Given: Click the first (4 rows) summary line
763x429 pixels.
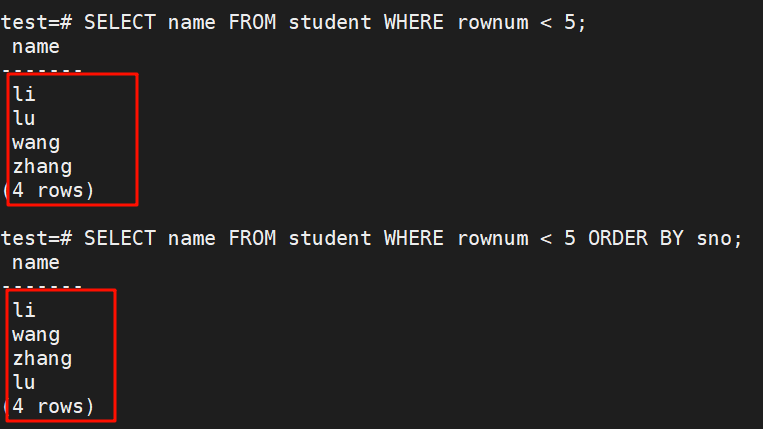Looking at the screenshot, I should point(50,190).
